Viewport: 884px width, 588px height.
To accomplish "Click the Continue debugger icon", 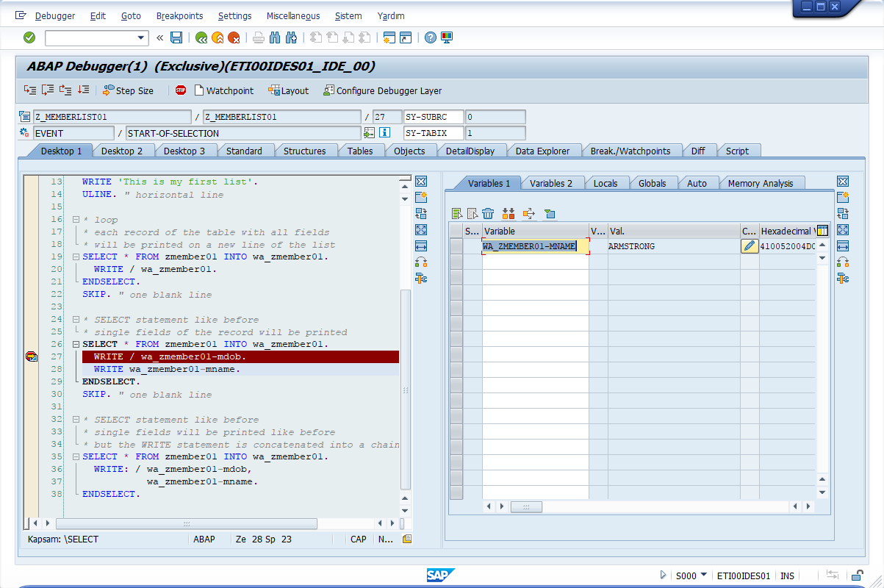I will [83, 90].
